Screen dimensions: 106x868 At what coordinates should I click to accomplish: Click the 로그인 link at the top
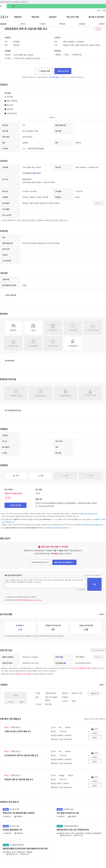point(99,10)
